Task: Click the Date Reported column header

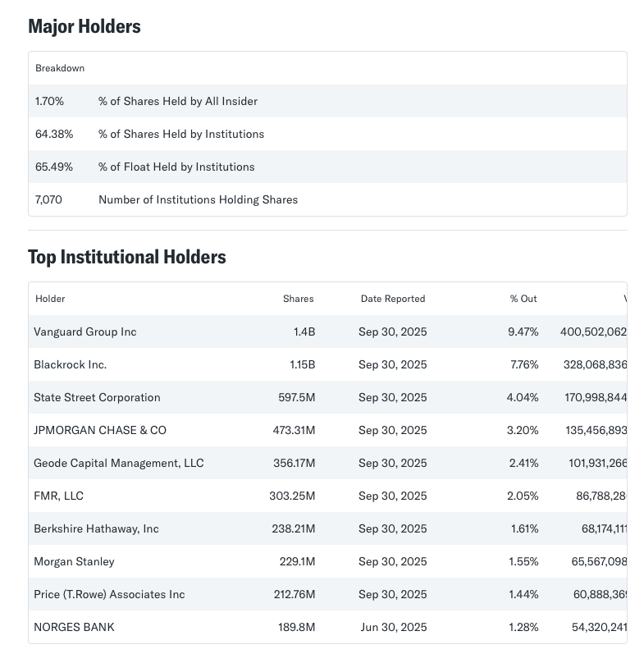Action: pos(393,299)
